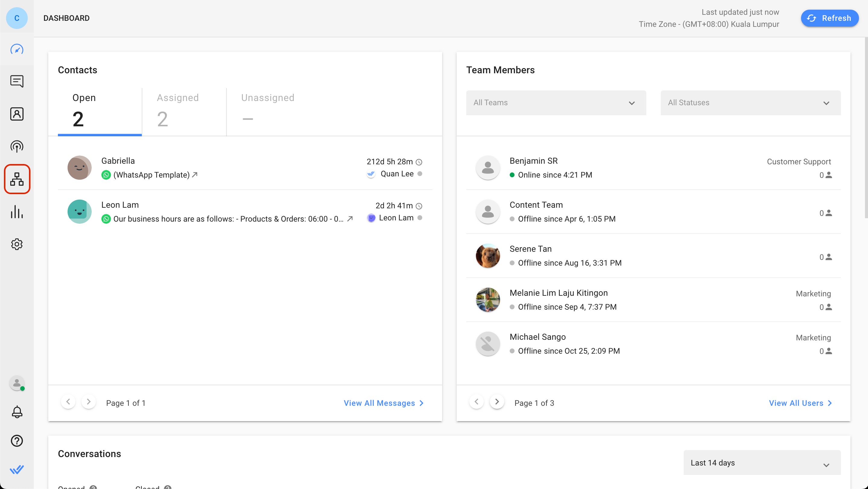Open the Unassigned contacts tab
The width and height of the screenshot is (868, 489).
(x=267, y=109)
